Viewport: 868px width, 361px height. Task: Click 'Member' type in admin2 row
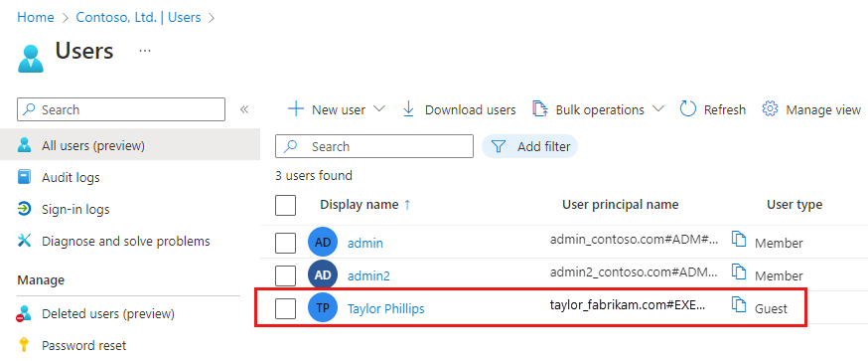pyautogui.click(x=779, y=275)
